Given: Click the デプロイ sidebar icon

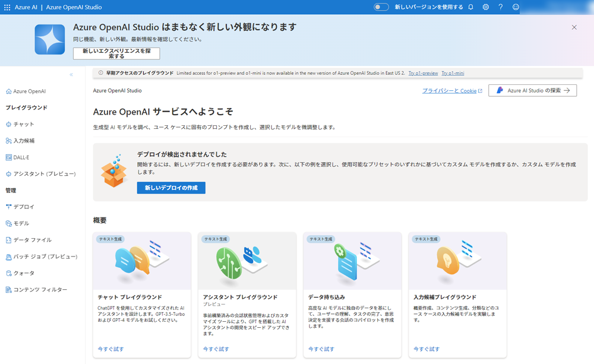Looking at the screenshot, I should (8, 207).
